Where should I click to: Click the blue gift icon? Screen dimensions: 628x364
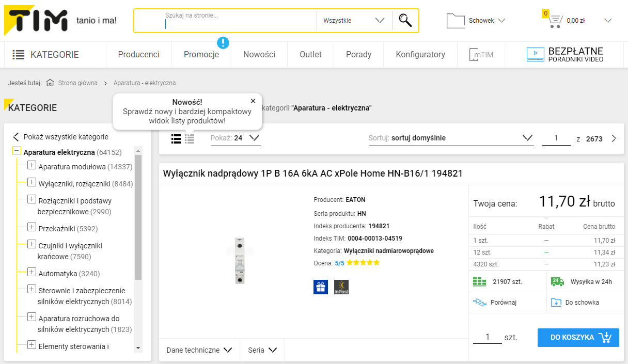click(321, 287)
